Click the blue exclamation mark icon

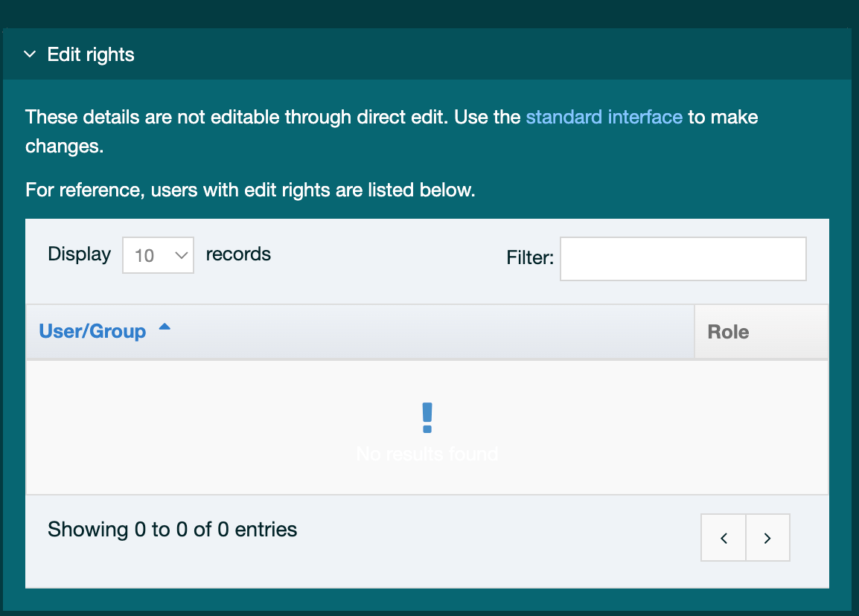tap(427, 417)
